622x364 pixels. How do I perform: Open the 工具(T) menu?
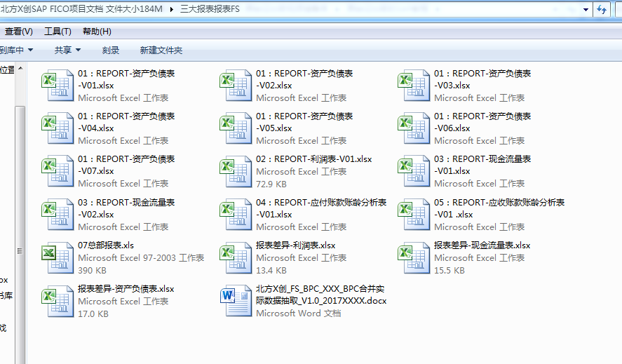[58, 32]
